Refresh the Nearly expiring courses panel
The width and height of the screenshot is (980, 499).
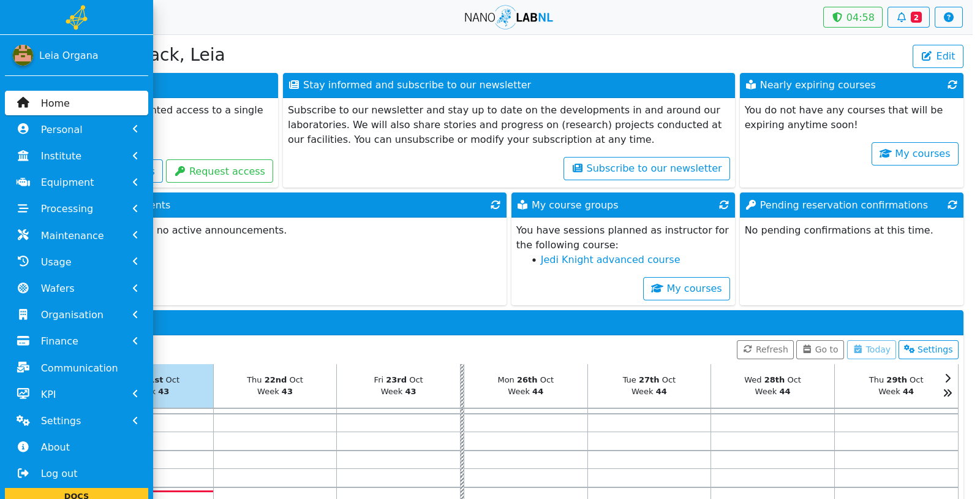[x=952, y=85]
